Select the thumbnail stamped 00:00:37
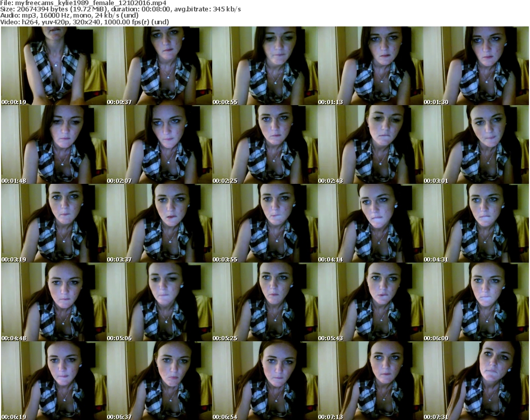This screenshot has height=420, width=530. pyautogui.click(x=159, y=66)
